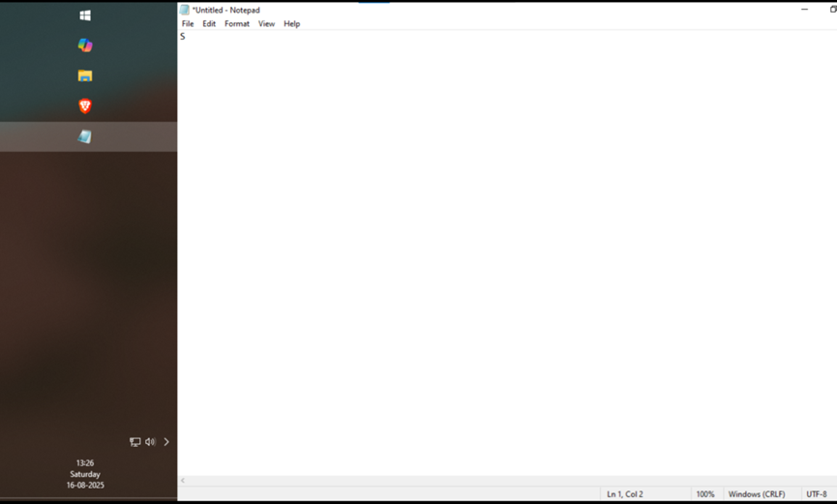837x504 pixels.
Task: Launch Copilot from the taskbar
Action: [x=85, y=45]
